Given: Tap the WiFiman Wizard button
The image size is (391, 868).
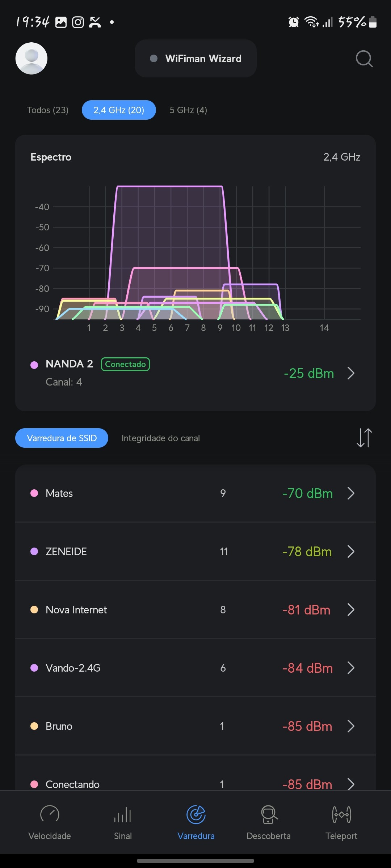Looking at the screenshot, I should point(195,59).
